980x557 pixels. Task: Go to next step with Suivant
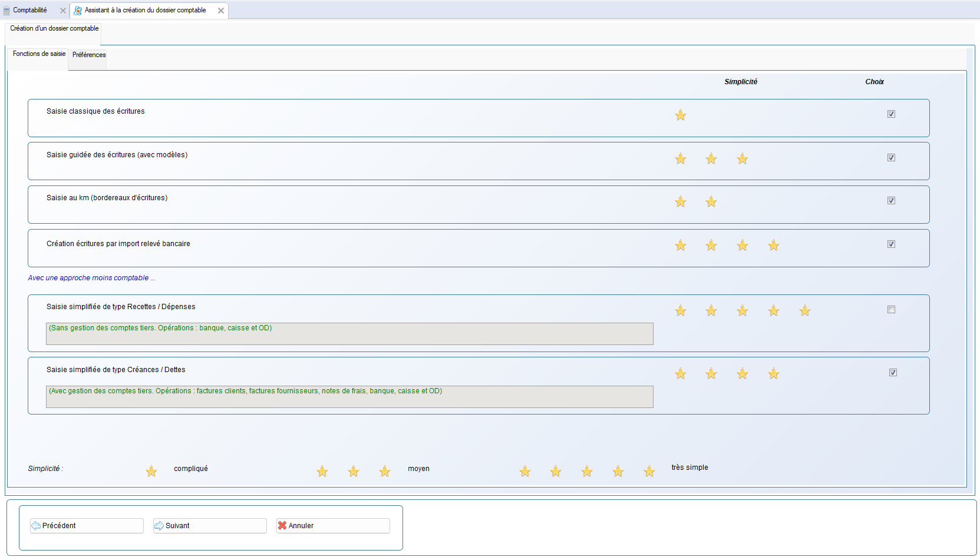pos(210,526)
